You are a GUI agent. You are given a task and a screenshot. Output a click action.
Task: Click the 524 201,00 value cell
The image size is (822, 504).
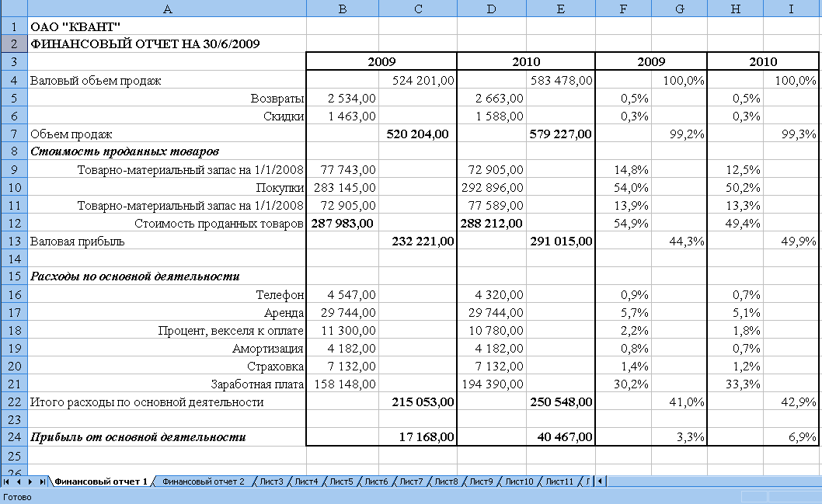pyautogui.click(x=418, y=80)
